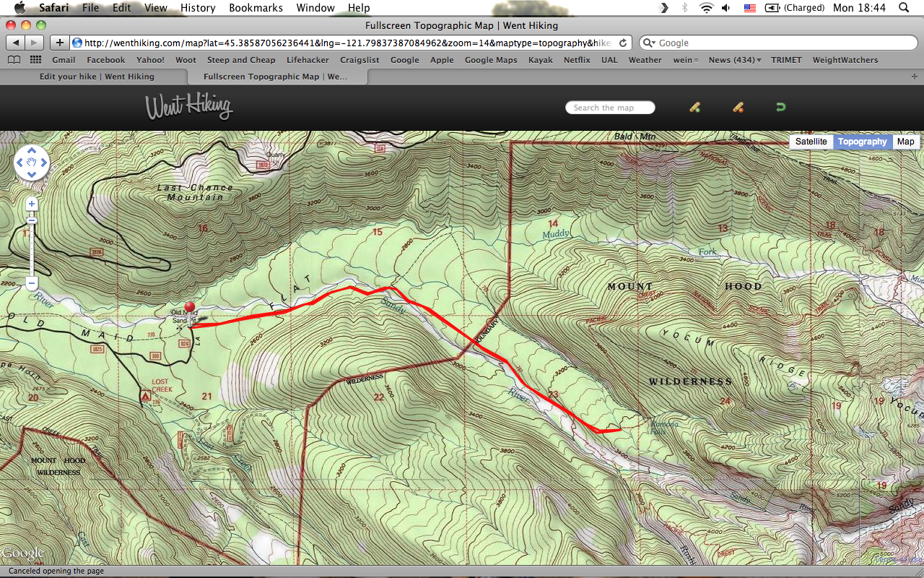Open the Yahoo! bookmark

[150, 60]
